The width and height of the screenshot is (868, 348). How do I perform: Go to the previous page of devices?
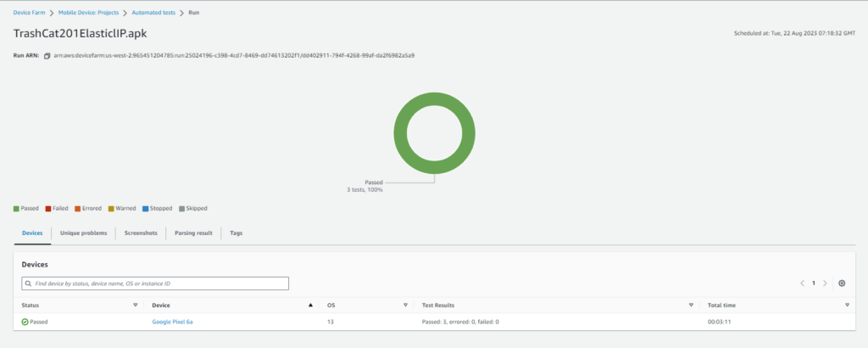(802, 283)
